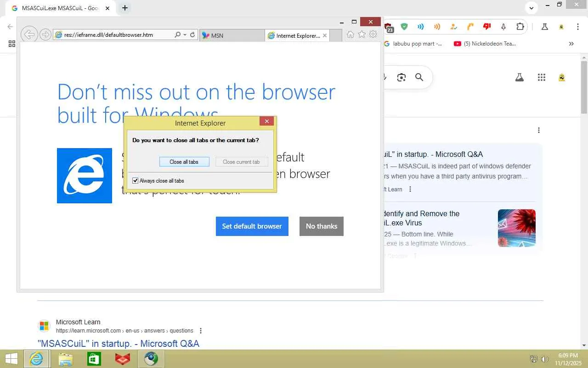Open the IE address bar autocomplete dropdown
588x368 pixels.
[x=185, y=34]
